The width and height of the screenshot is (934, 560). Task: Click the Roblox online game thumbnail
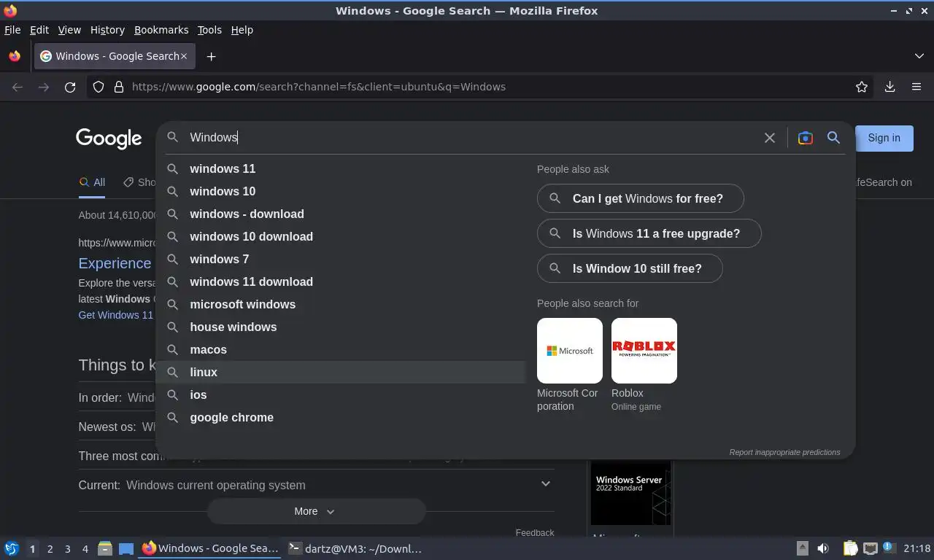(x=644, y=351)
